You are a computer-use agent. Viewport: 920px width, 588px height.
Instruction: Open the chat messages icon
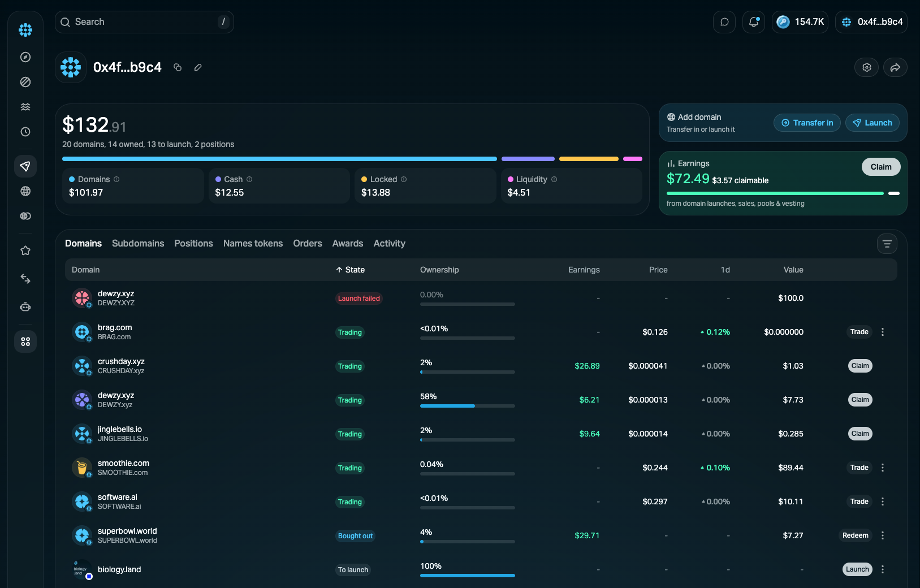click(724, 22)
